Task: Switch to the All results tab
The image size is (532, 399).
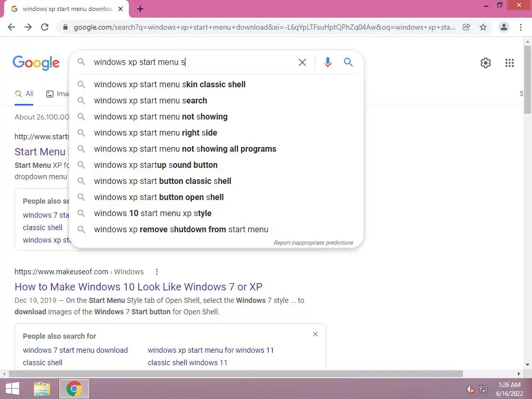Action: (24, 94)
